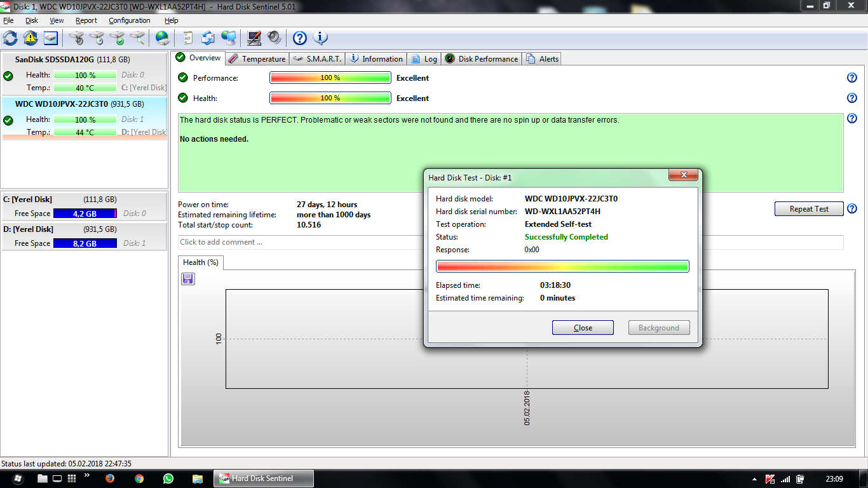Image resolution: width=868 pixels, height=488 pixels.
Task: Select the Health (%) graph tab
Action: coord(201,262)
